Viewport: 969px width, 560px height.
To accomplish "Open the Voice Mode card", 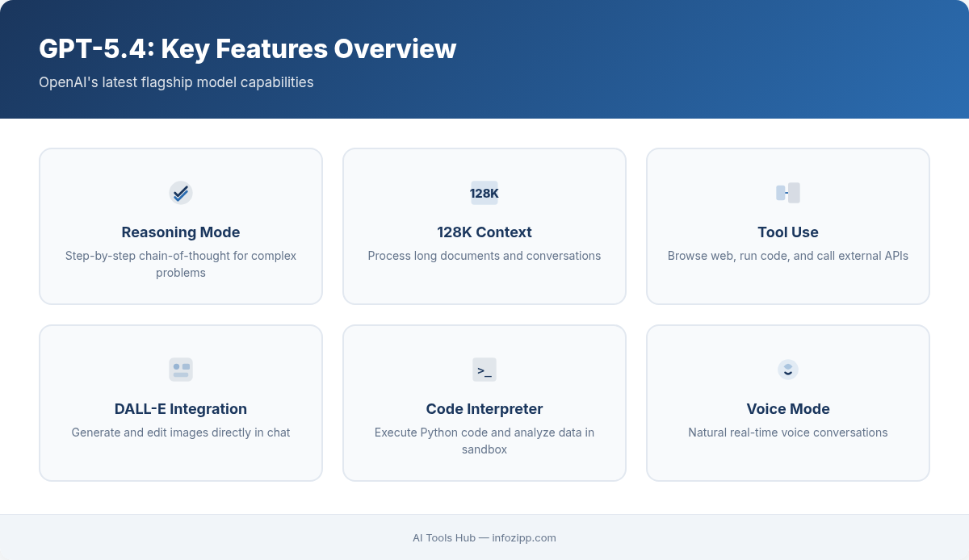I will [788, 403].
